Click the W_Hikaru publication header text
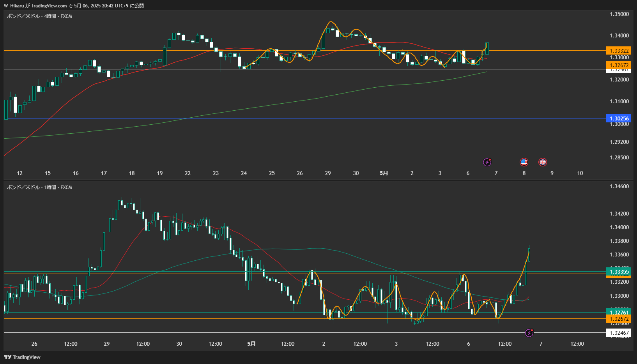This screenshot has height=364, width=637. (x=74, y=5)
